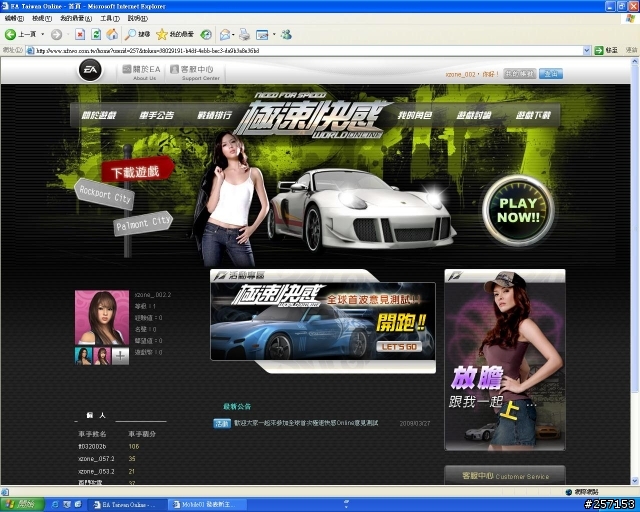640x512 pixels.
Task: Open the 工具(T) menu
Action: (110, 18)
